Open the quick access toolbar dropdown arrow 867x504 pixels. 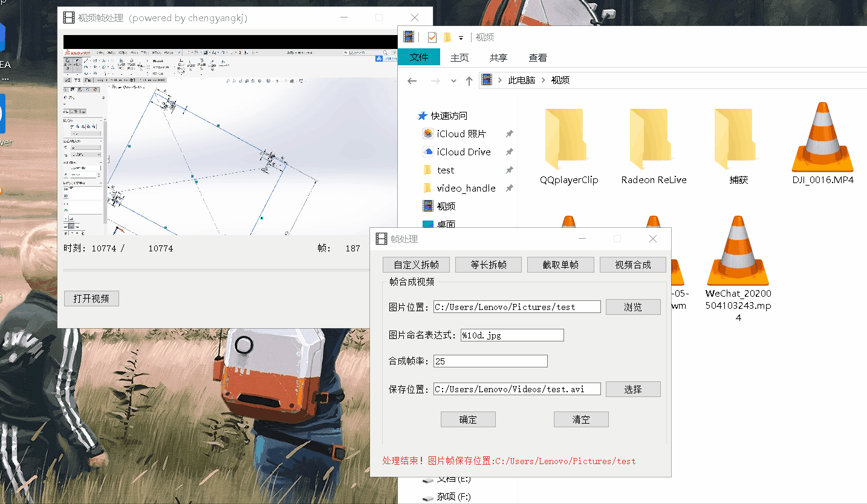[x=461, y=38]
